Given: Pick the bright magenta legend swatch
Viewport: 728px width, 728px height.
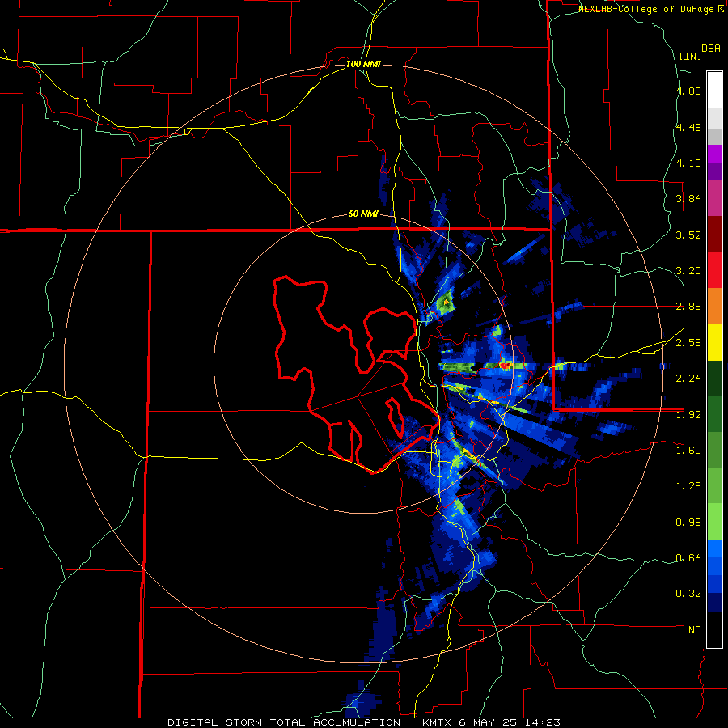Looking at the screenshot, I should coord(714,154).
